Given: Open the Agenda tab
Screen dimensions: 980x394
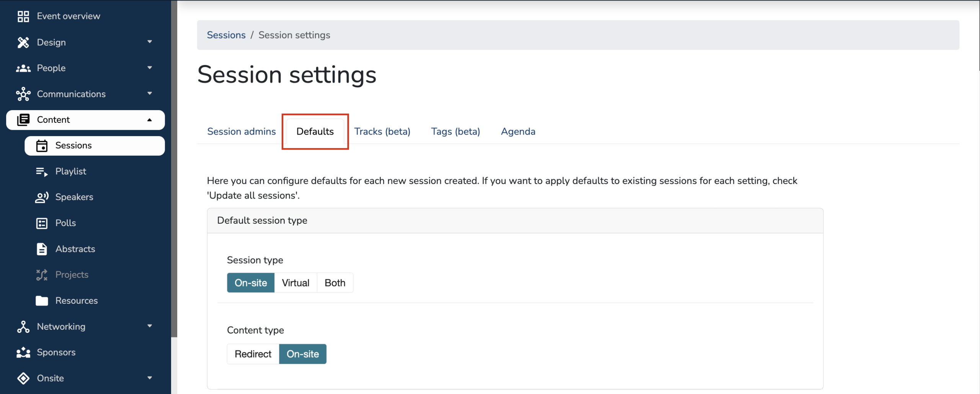Looking at the screenshot, I should coord(518,132).
